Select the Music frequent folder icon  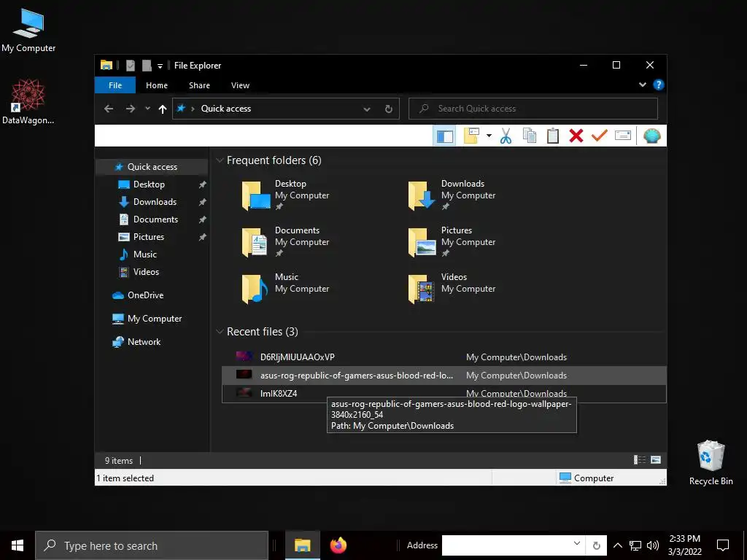pyautogui.click(x=255, y=289)
